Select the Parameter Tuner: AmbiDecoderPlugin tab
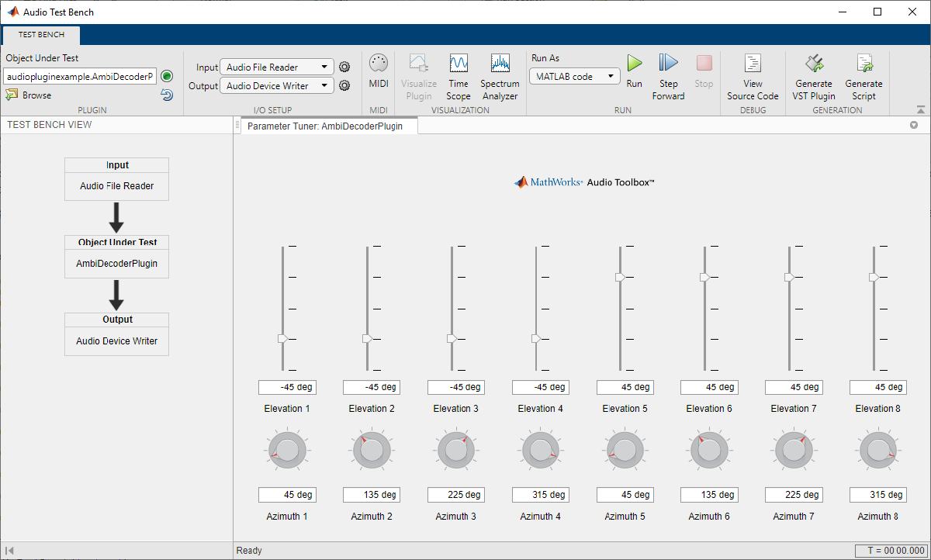This screenshot has width=931, height=560. click(325, 126)
